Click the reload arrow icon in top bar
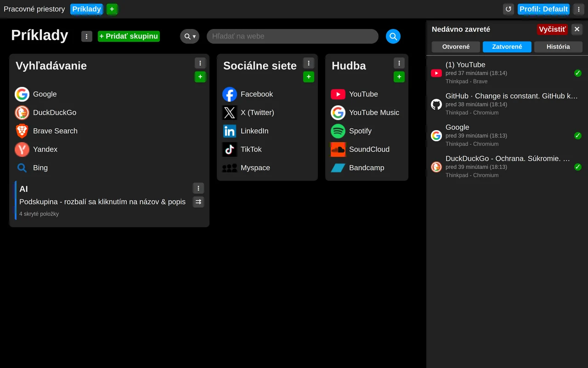Screen dimensions: 588x368 coord(508,9)
